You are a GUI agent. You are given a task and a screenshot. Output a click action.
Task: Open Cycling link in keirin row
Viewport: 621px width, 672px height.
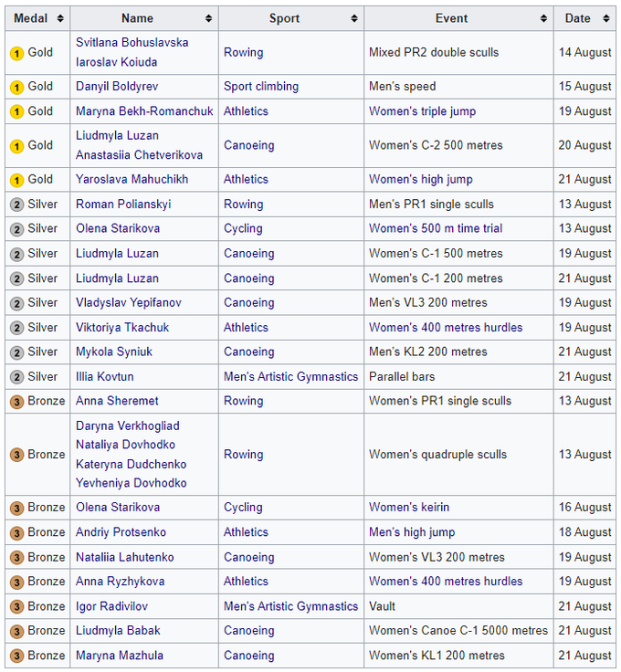pos(243,508)
